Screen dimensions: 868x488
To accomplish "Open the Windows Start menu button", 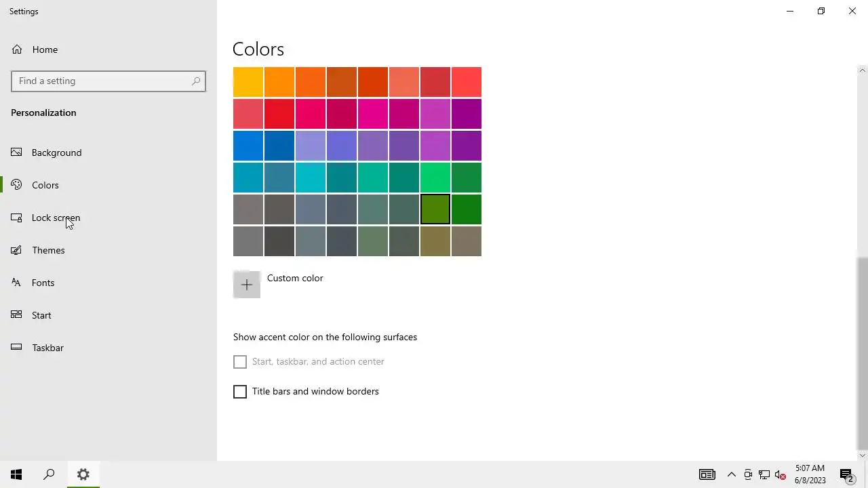I will pos(16,474).
